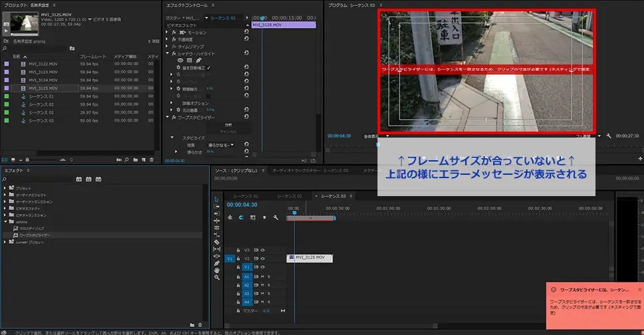This screenshot has height=335, width=644.
Task: Filter Effects by 32-bit color badge
Action: [x=88, y=179]
